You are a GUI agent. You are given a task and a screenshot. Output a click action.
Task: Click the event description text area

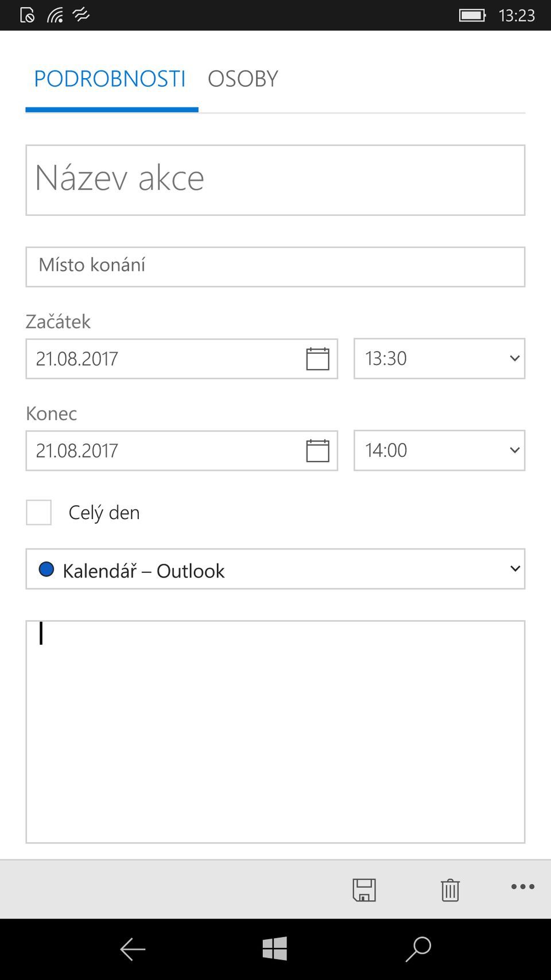275,732
